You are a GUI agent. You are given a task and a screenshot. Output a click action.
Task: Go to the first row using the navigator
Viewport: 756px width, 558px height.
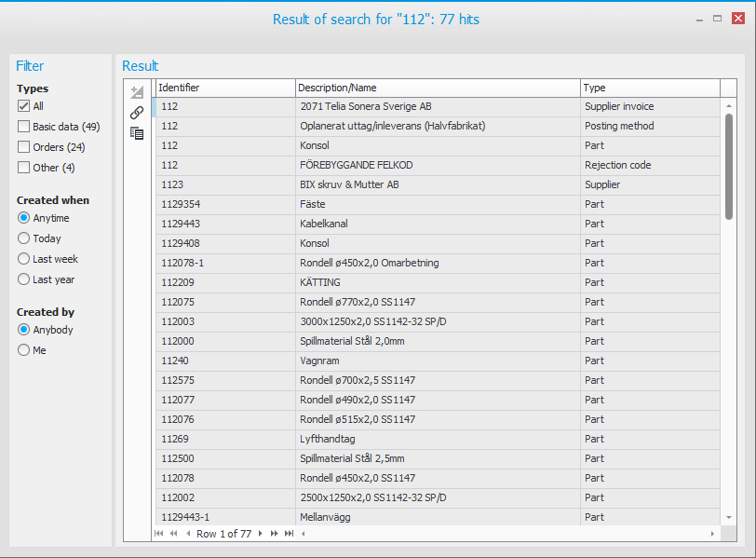point(159,534)
